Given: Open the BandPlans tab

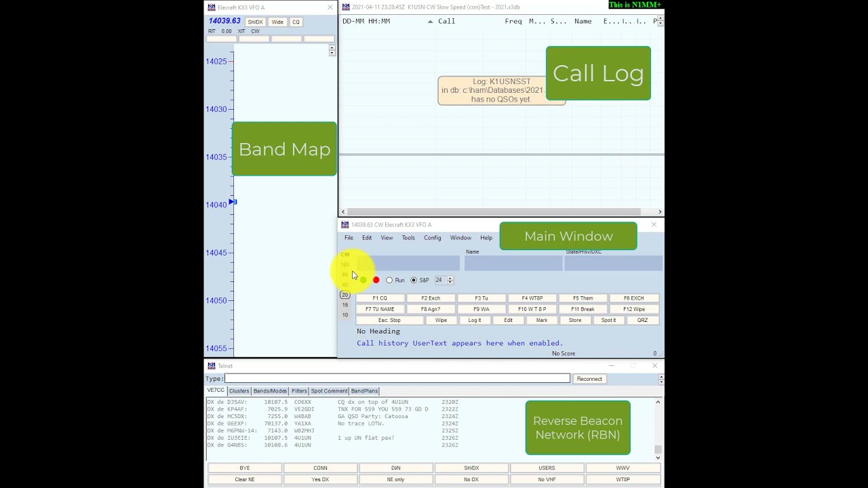Looking at the screenshot, I should 364,391.
